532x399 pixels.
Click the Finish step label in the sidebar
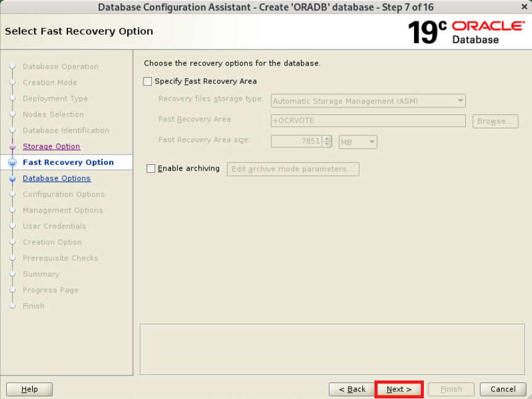click(x=33, y=306)
